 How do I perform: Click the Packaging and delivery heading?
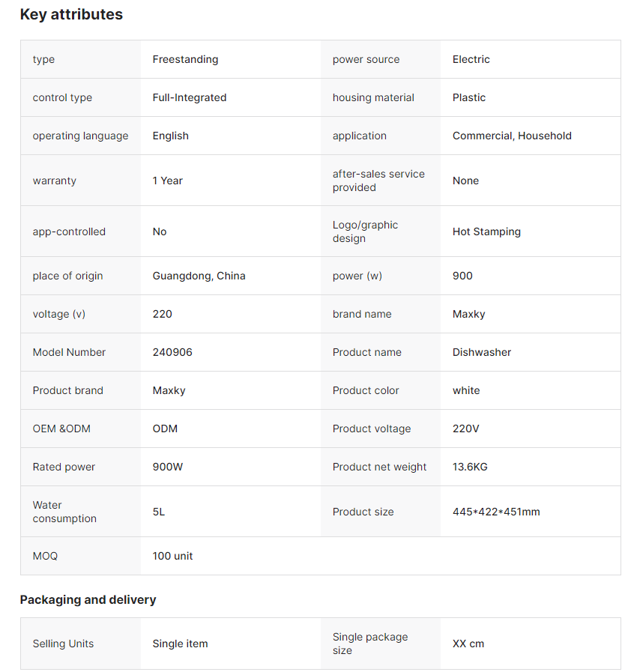(88, 599)
